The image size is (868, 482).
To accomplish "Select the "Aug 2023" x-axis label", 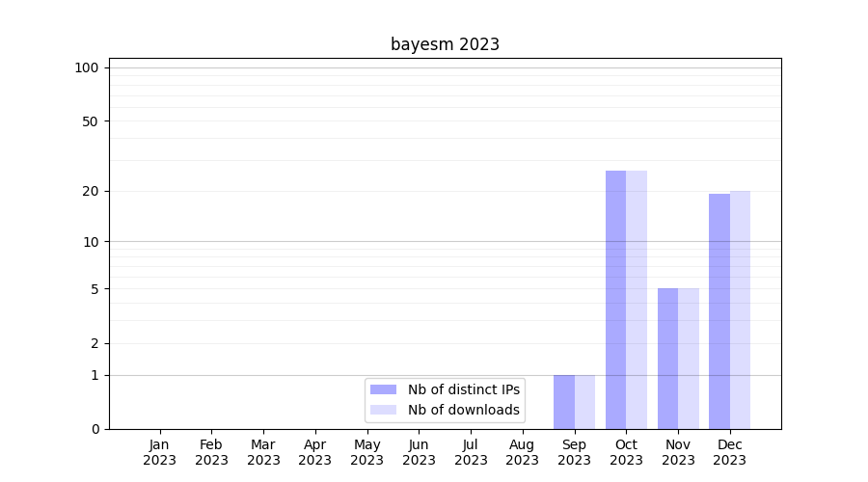I will (x=523, y=452).
